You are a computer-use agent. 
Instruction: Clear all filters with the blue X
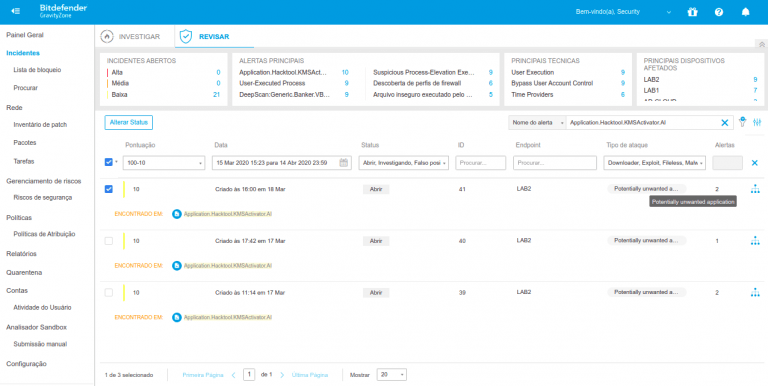point(754,163)
